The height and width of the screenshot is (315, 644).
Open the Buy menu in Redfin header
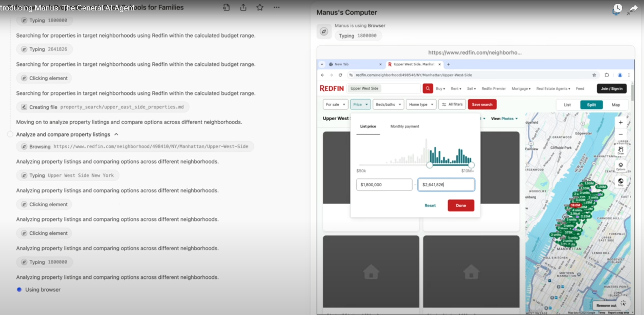tap(440, 89)
